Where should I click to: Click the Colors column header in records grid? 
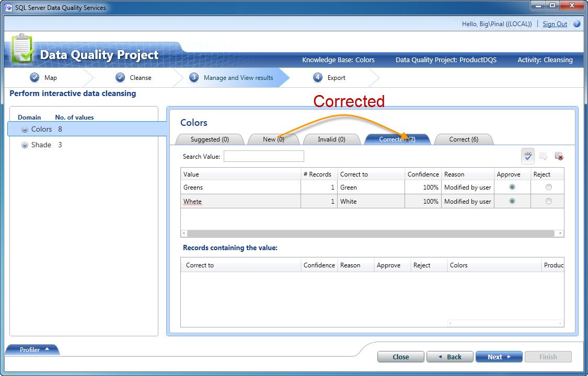(494, 265)
